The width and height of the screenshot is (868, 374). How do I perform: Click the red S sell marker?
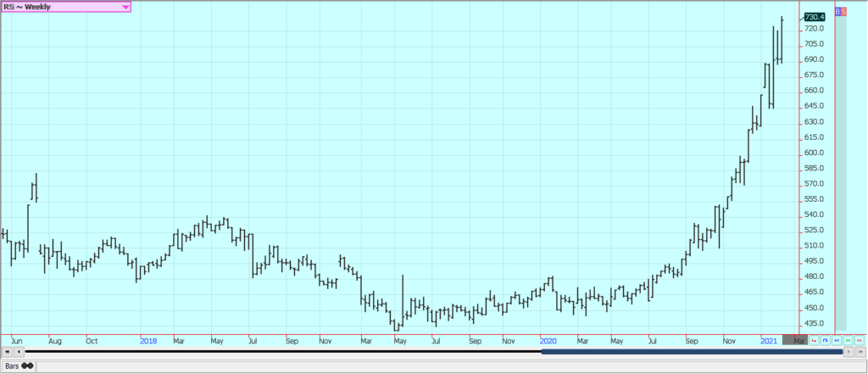pos(843,12)
